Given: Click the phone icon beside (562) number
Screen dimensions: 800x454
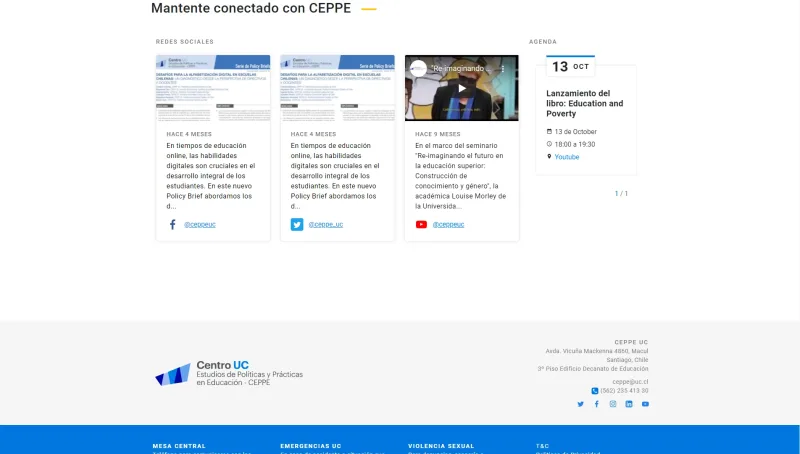Looking at the screenshot, I should 594,391.
